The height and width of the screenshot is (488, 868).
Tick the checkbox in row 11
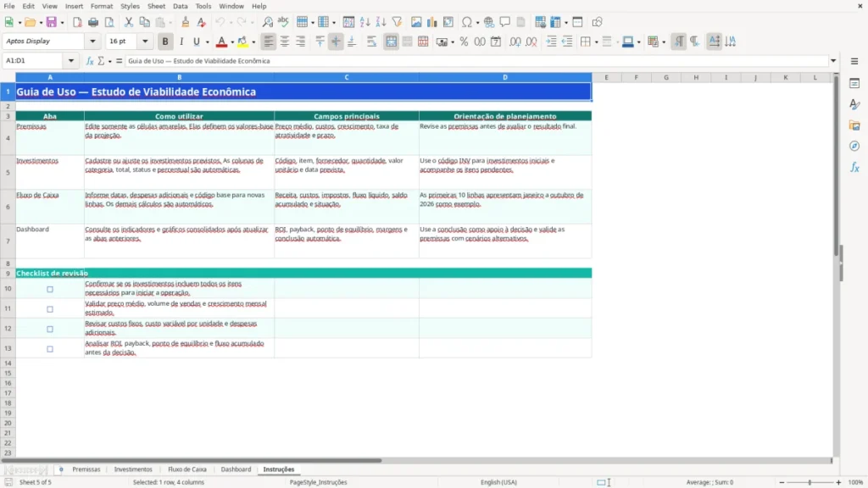(x=50, y=309)
